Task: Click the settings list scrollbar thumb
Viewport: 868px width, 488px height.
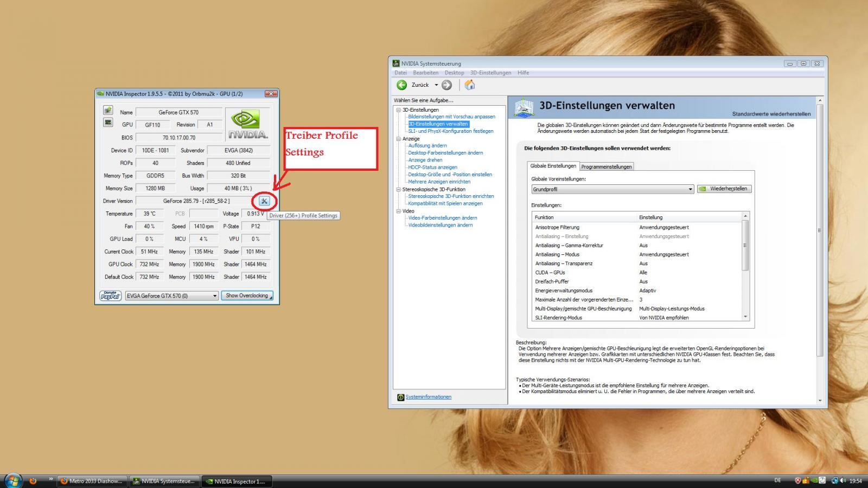Action: [x=745, y=245]
